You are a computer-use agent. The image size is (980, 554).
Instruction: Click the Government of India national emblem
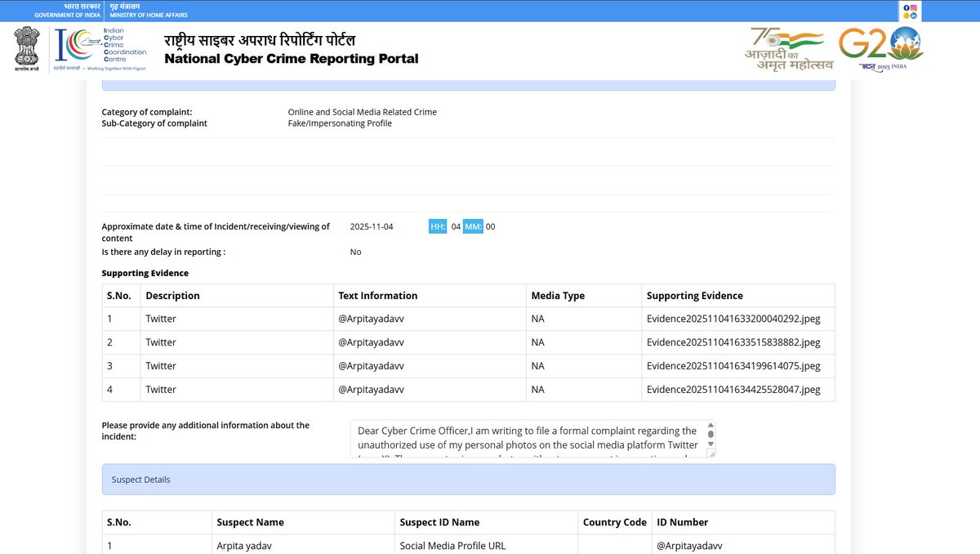click(26, 48)
